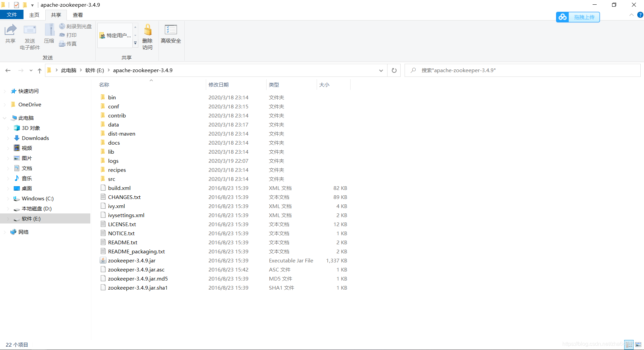Select build.xml file
644x350 pixels.
point(119,188)
